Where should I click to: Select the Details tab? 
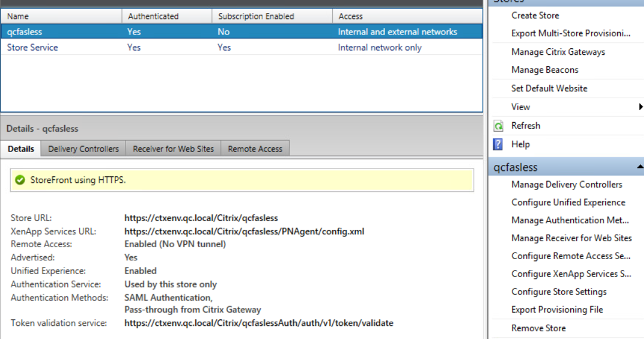click(x=21, y=149)
